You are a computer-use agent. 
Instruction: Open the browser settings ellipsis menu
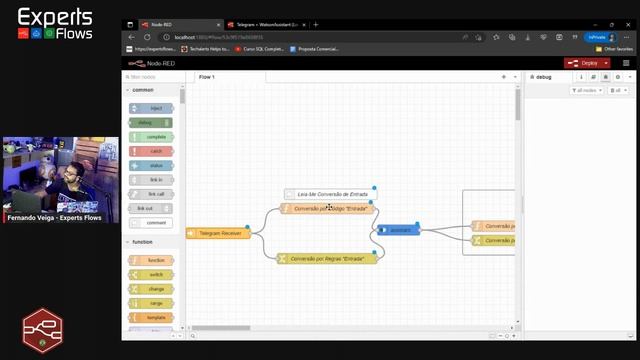[x=627, y=37]
